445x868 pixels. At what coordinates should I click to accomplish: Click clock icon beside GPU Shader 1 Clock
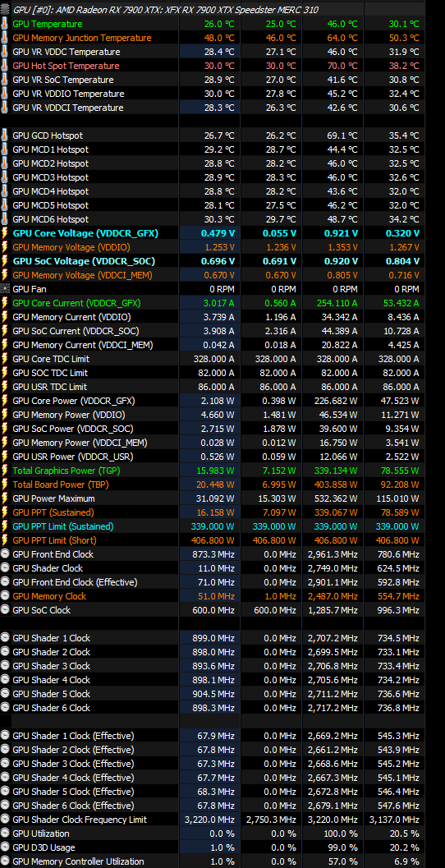pos(6,638)
